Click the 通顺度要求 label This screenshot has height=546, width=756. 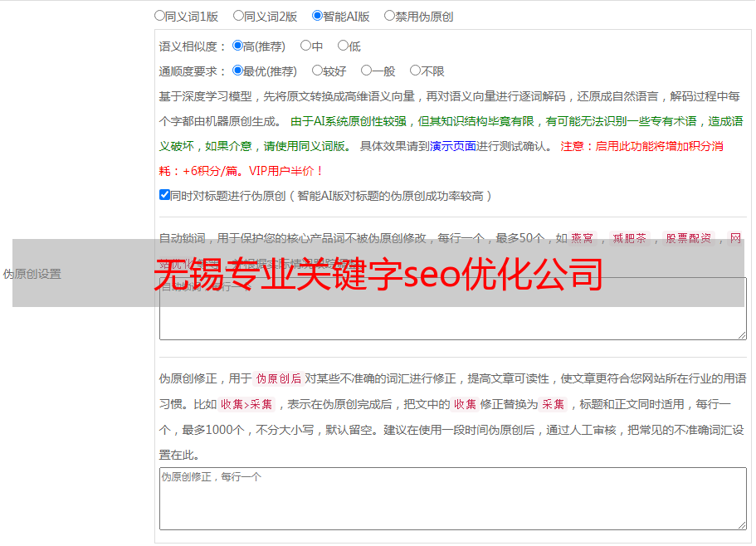coord(193,71)
